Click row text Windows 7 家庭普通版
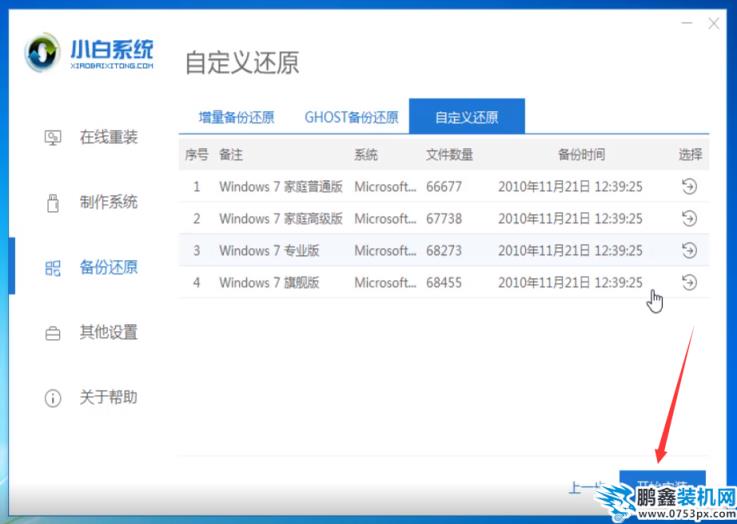Viewport: 737px width, 524px height. point(281,187)
